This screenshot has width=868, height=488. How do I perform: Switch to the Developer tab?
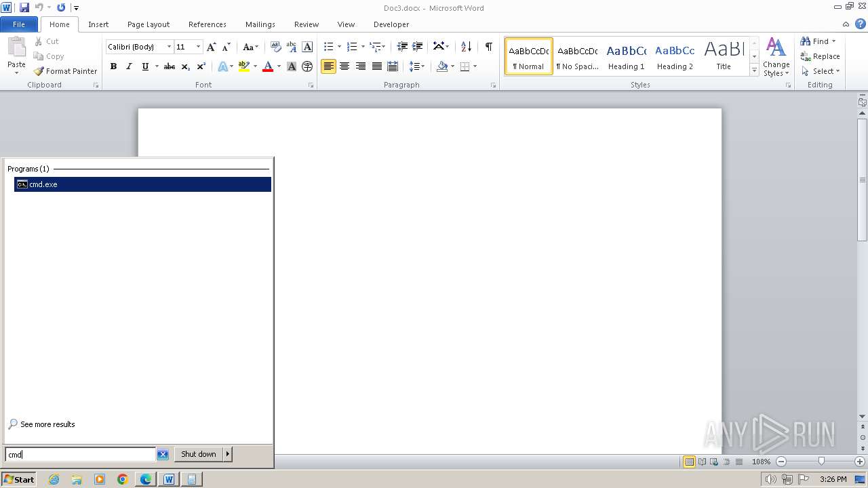391,24
